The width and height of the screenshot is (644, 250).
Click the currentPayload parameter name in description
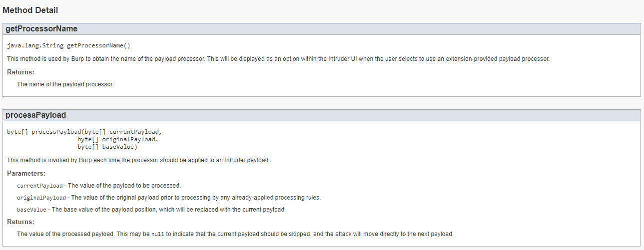(40, 186)
